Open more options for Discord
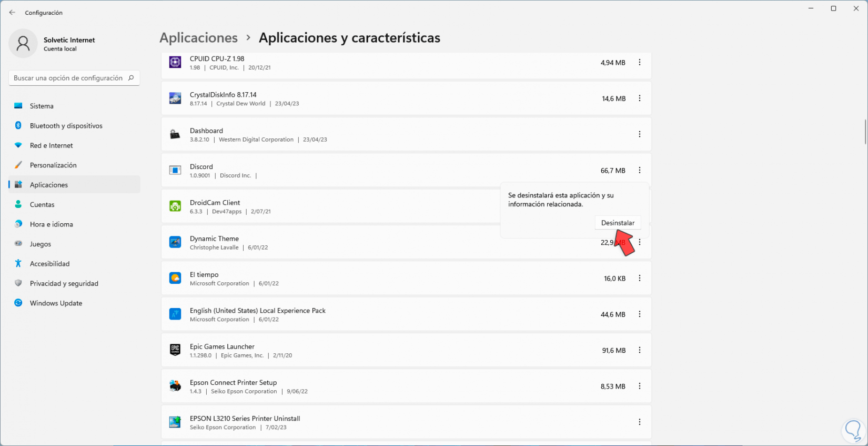 click(x=640, y=170)
